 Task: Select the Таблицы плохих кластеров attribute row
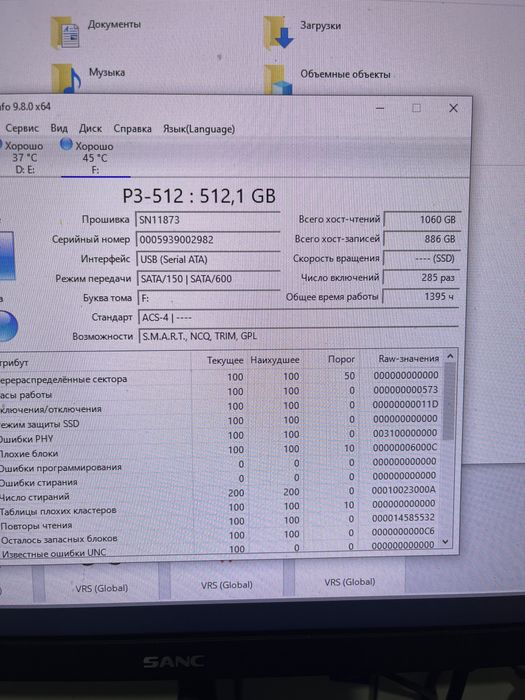point(221,508)
